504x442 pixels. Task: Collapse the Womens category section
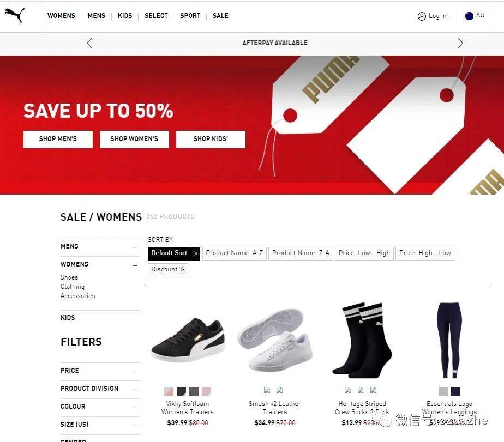coord(135,265)
